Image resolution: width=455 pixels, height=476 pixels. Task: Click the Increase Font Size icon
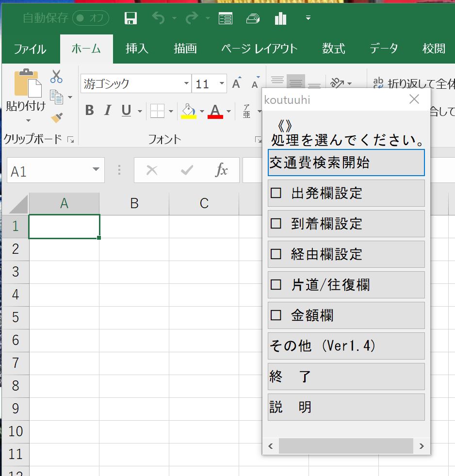point(236,84)
